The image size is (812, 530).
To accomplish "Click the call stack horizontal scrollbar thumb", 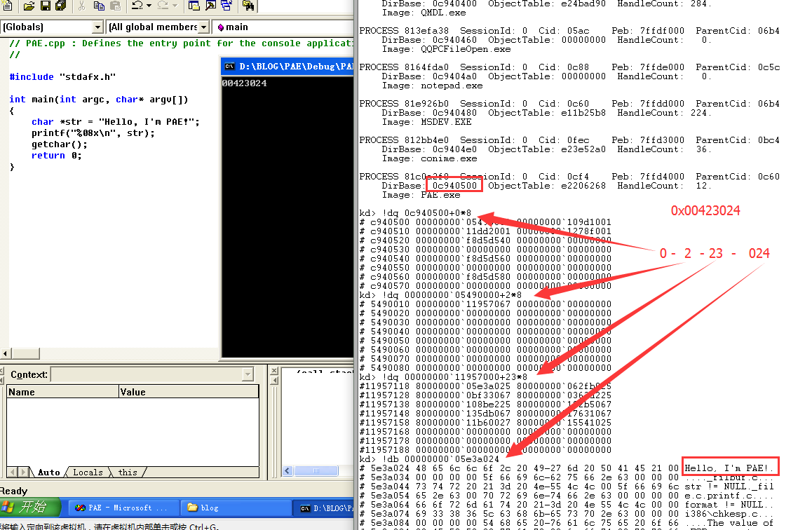I will coord(316,471).
